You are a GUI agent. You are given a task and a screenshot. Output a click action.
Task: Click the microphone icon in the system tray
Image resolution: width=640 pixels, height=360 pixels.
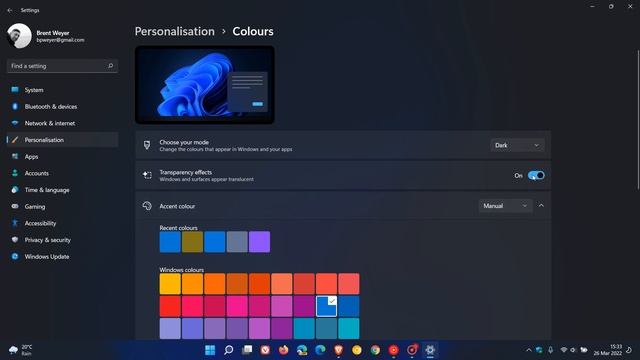(551, 350)
